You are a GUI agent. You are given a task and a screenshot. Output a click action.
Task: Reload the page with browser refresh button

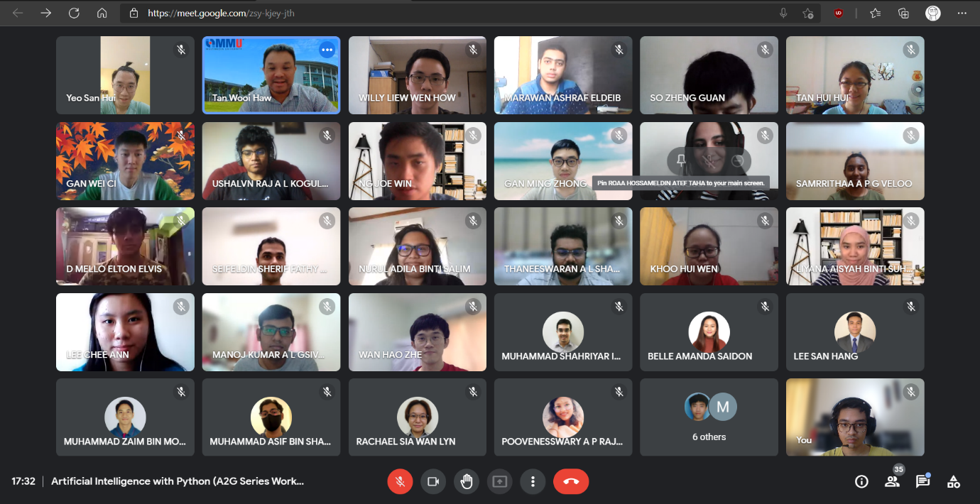74,13
